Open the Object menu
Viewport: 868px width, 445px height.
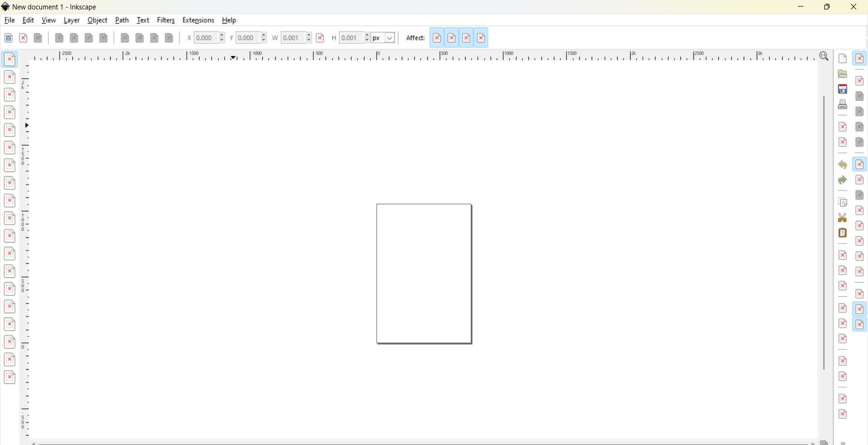coord(98,20)
